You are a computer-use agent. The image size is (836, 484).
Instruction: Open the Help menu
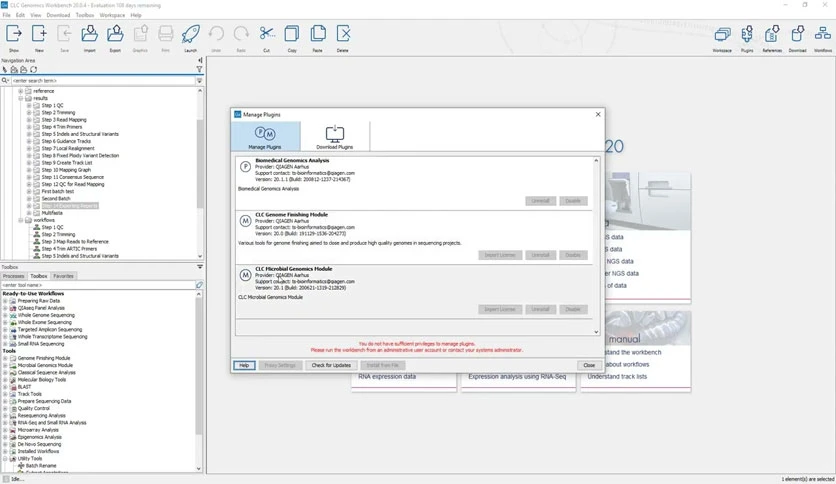coord(136,15)
